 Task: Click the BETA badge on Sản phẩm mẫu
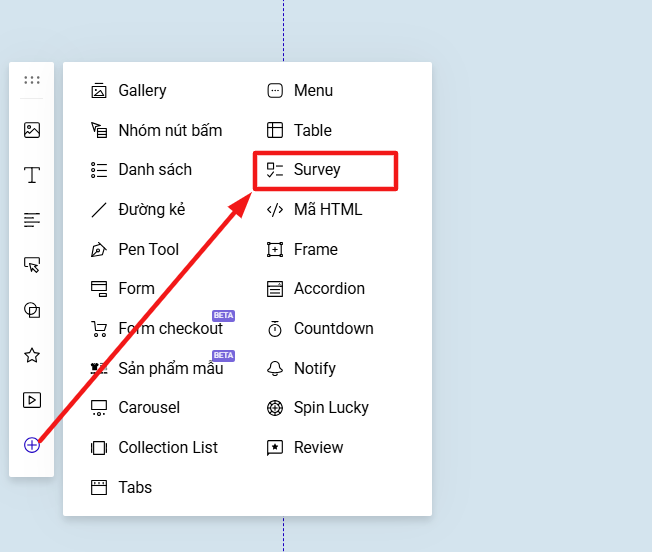224,355
